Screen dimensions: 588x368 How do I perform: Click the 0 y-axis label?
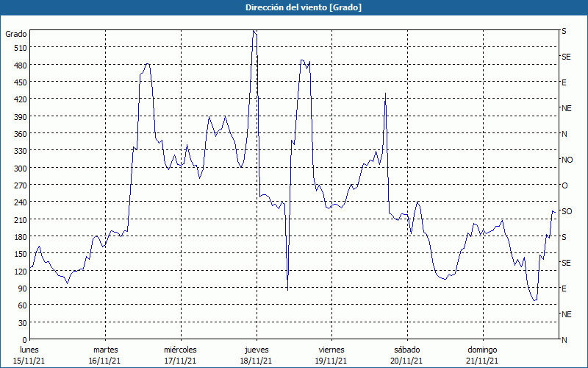click(x=25, y=340)
